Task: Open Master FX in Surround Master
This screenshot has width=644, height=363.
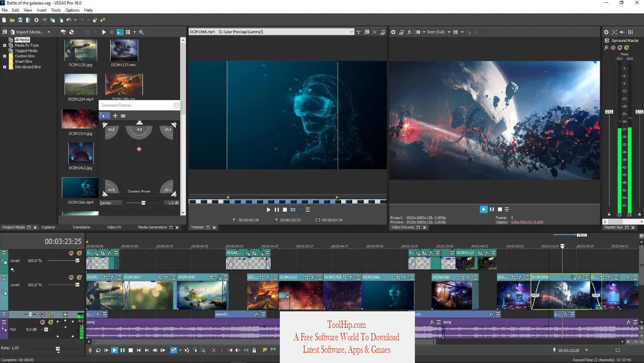Action: click(x=607, y=48)
